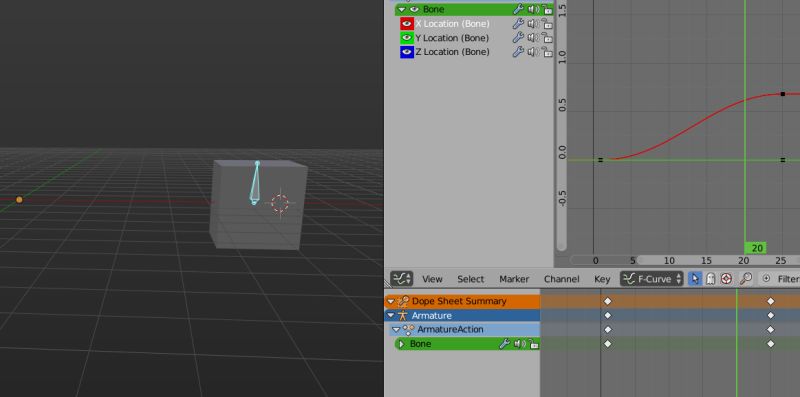Click the 3D cursor in the viewport
This screenshot has height=397, width=800.
pos(280,203)
